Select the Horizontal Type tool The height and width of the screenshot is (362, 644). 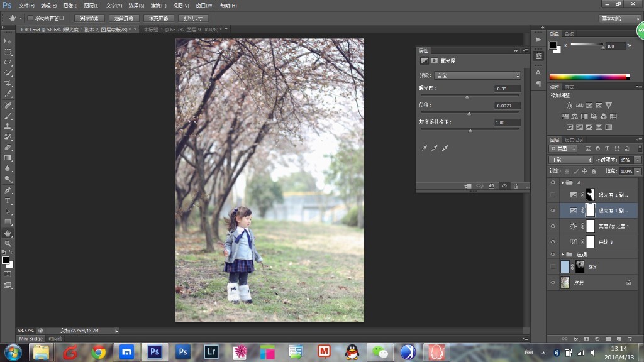pos(8,200)
